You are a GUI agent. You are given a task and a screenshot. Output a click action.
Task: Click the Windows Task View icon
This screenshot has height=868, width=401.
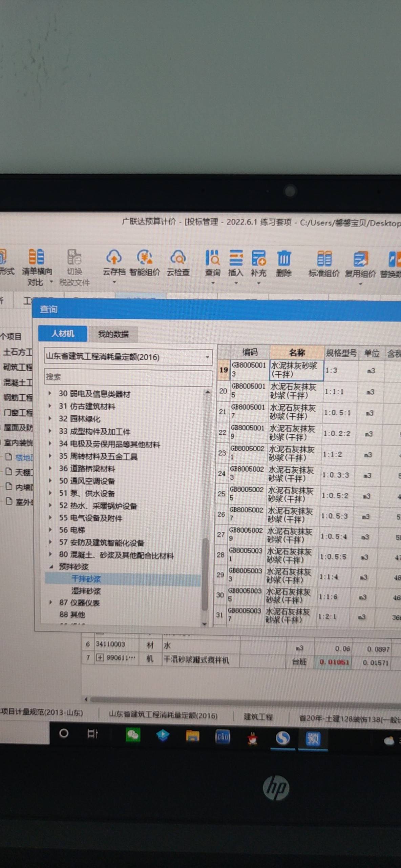pyautogui.click(x=92, y=734)
